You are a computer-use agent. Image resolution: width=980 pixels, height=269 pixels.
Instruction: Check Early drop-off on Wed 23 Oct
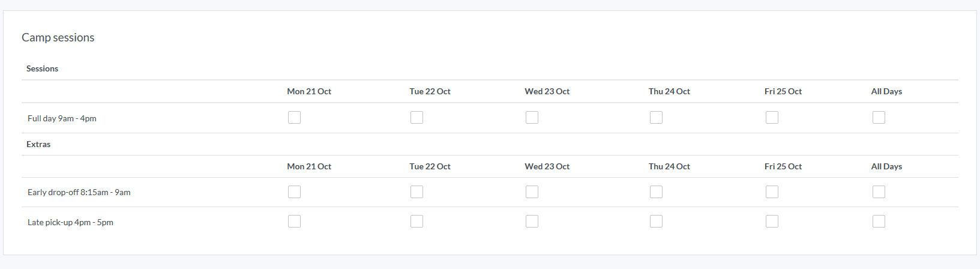point(532,192)
